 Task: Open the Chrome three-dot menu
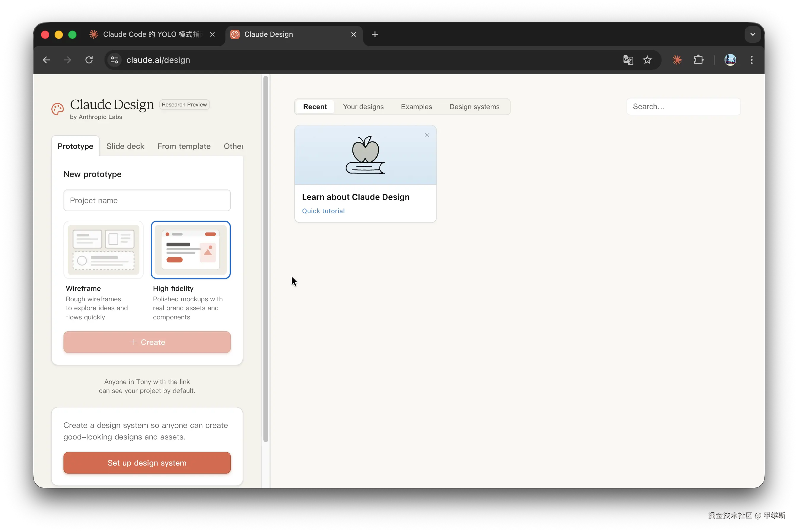(751, 60)
